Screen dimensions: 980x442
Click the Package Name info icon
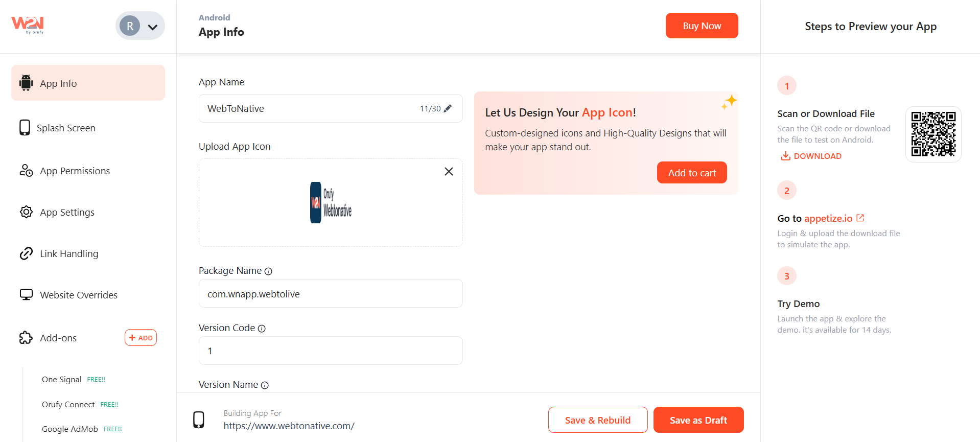click(268, 271)
